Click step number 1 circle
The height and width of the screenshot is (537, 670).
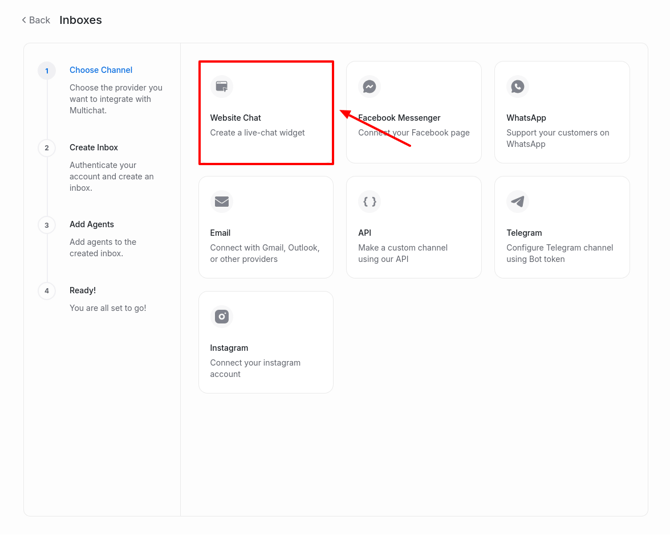(x=47, y=71)
